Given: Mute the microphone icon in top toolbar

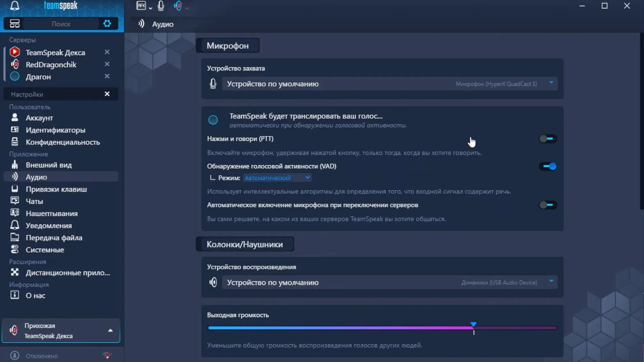Looking at the screenshot, I should coord(161,6).
